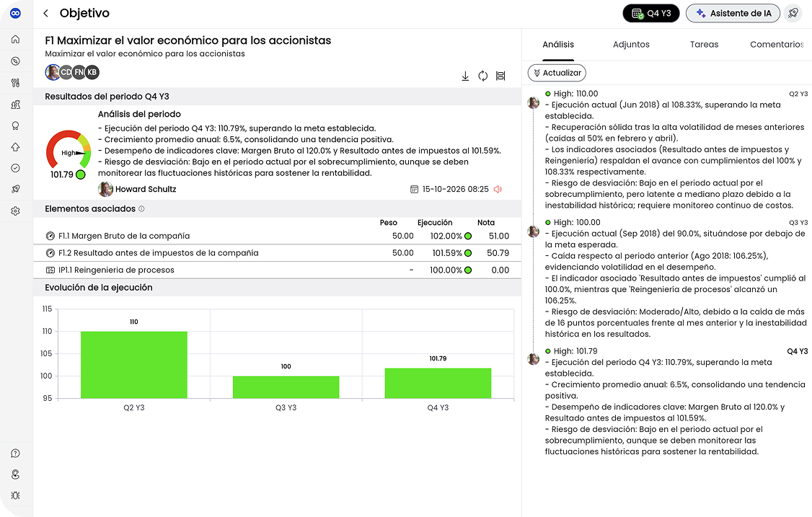
Task: Open IP1.1 Reingeniería de procesos row
Action: [x=277, y=270]
